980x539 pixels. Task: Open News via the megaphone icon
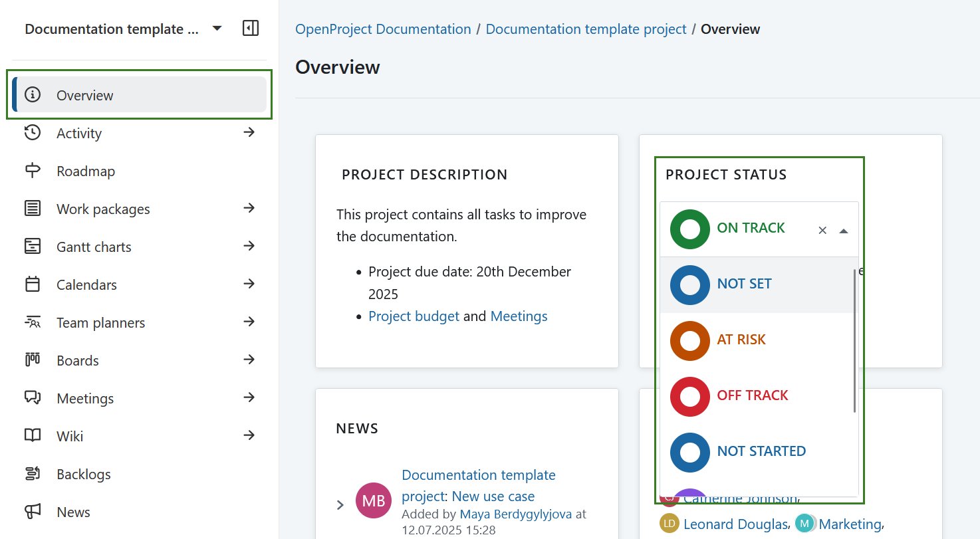point(32,511)
